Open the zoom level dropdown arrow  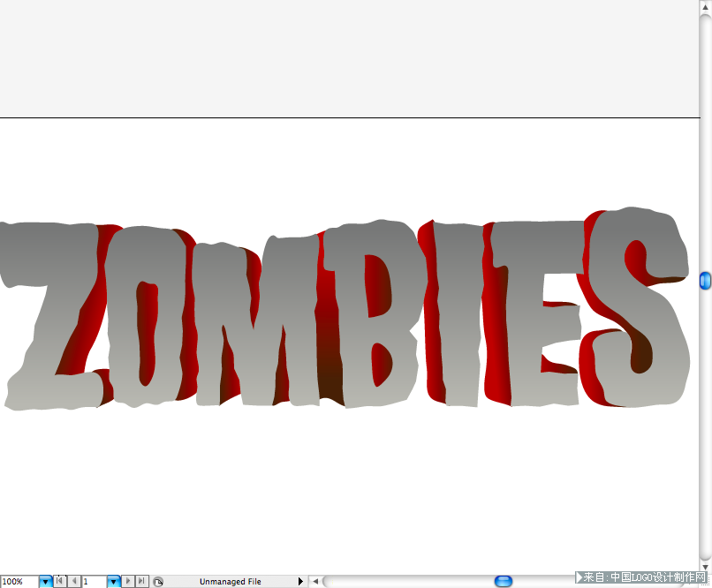click(46, 581)
